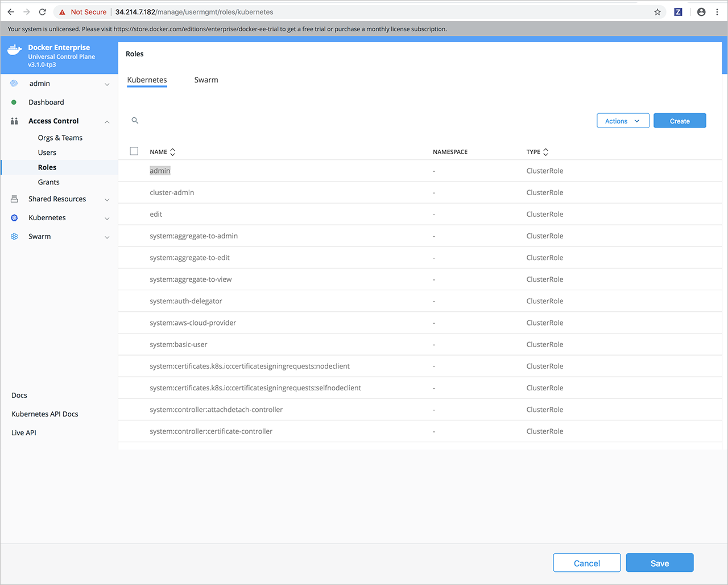Open the Actions dropdown

coord(623,121)
